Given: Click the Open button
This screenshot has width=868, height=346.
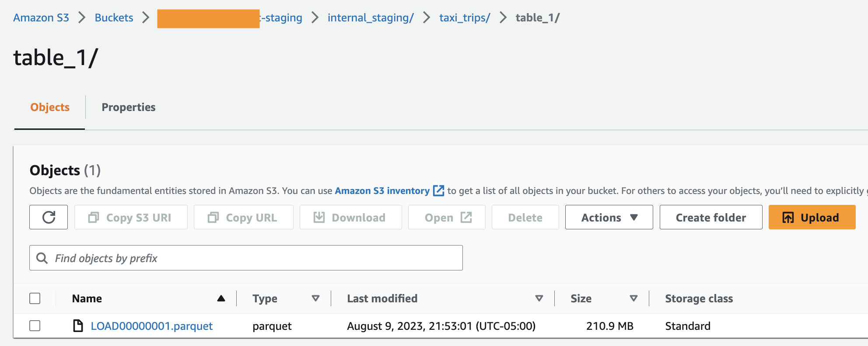Looking at the screenshot, I should 447,217.
